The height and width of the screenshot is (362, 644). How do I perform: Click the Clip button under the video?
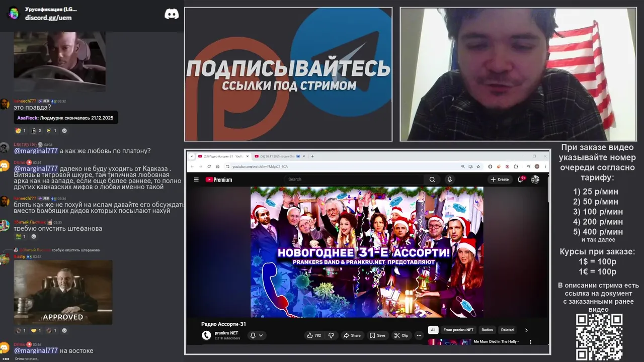click(401, 335)
